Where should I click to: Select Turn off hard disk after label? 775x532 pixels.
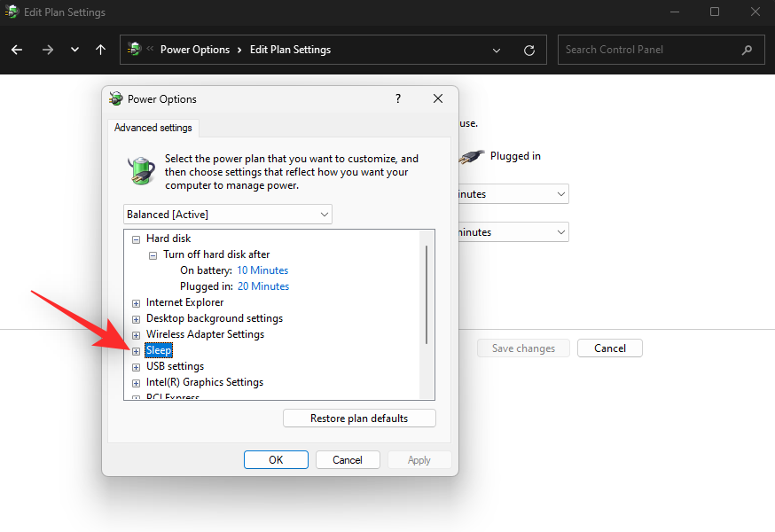(216, 254)
